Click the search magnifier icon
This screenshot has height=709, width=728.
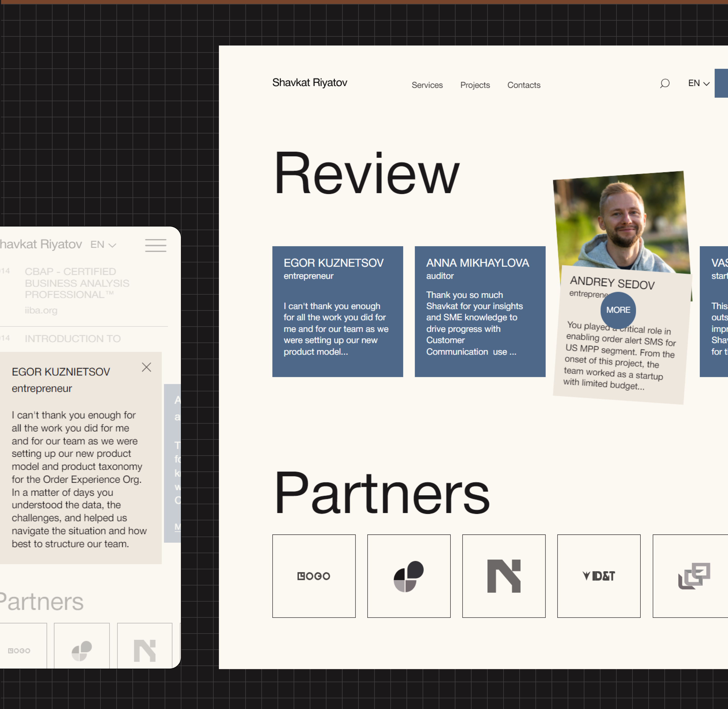pyautogui.click(x=665, y=84)
